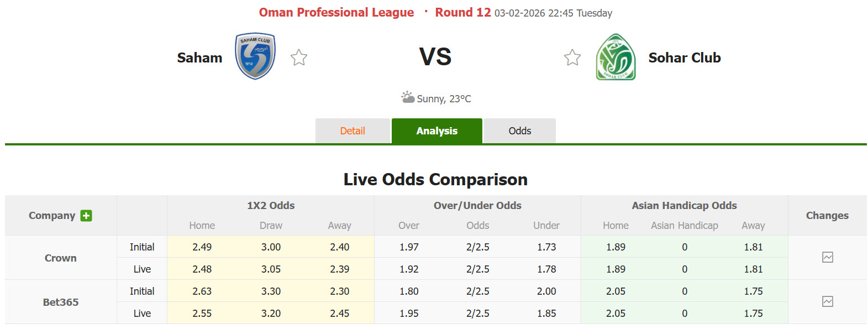The image size is (868, 334).
Task: Open odds changes chart for Crown
Action: [x=827, y=257]
